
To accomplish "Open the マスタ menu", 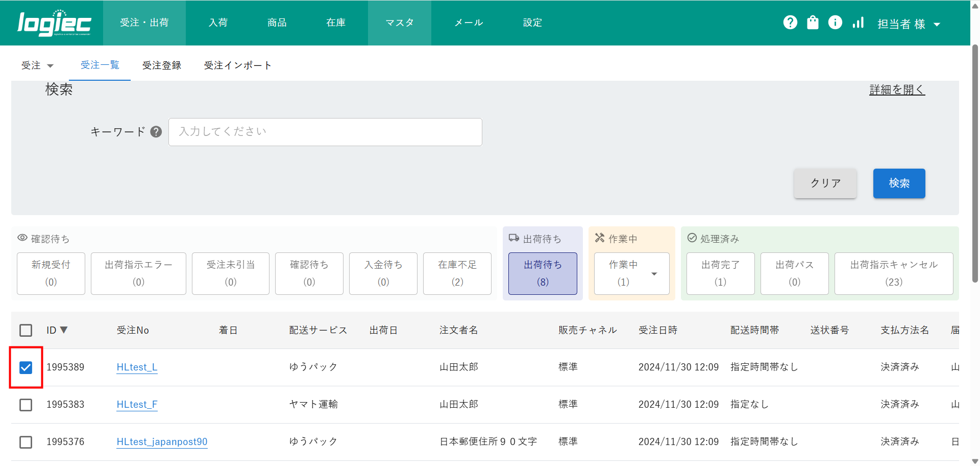I will (x=399, y=23).
